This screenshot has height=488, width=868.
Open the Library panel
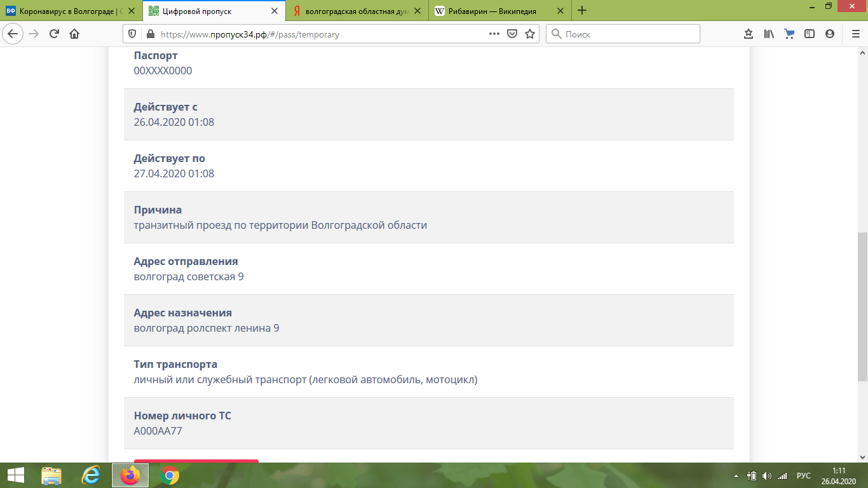click(x=769, y=34)
